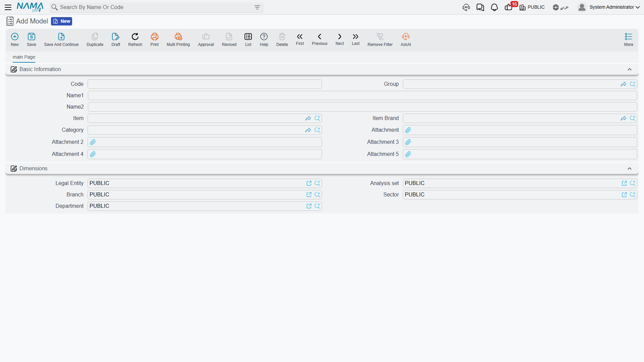Open the More toolbar options
Image resolution: width=644 pixels, height=362 pixels.
tap(629, 40)
